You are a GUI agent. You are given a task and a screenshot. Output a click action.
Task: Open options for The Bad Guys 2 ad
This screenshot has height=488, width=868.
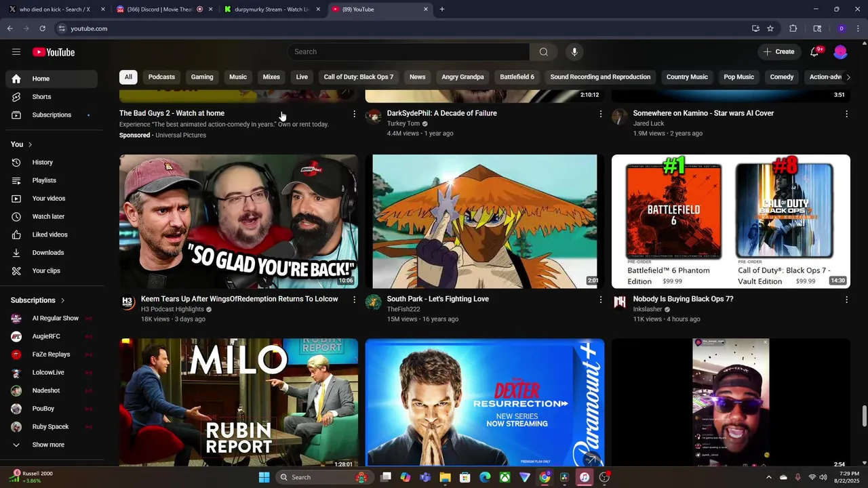click(354, 114)
